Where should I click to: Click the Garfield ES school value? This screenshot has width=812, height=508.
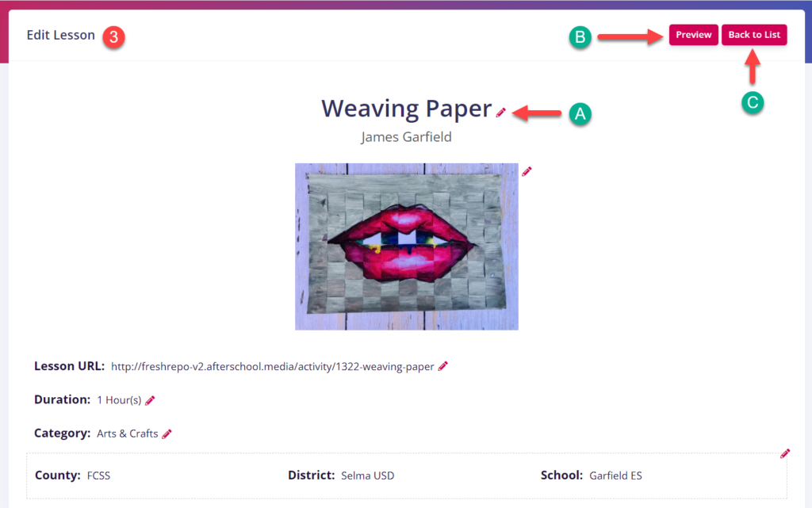(x=615, y=476)
